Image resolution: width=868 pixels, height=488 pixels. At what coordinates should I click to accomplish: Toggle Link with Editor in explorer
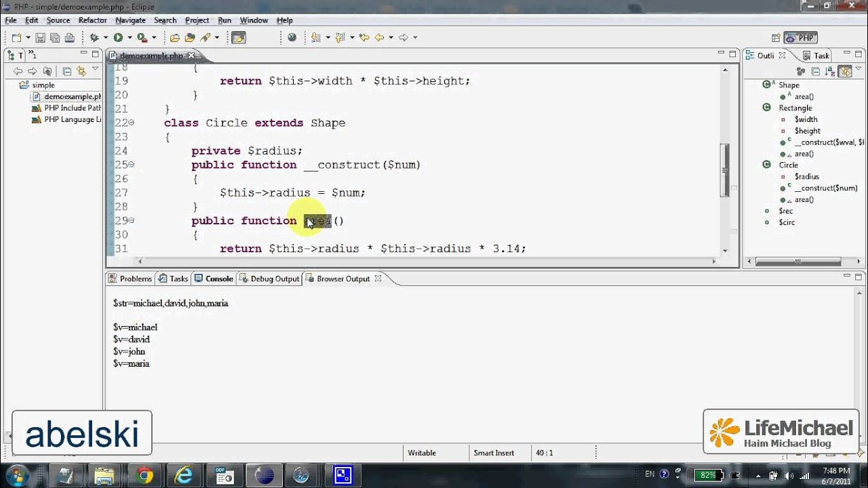point(81,71)
